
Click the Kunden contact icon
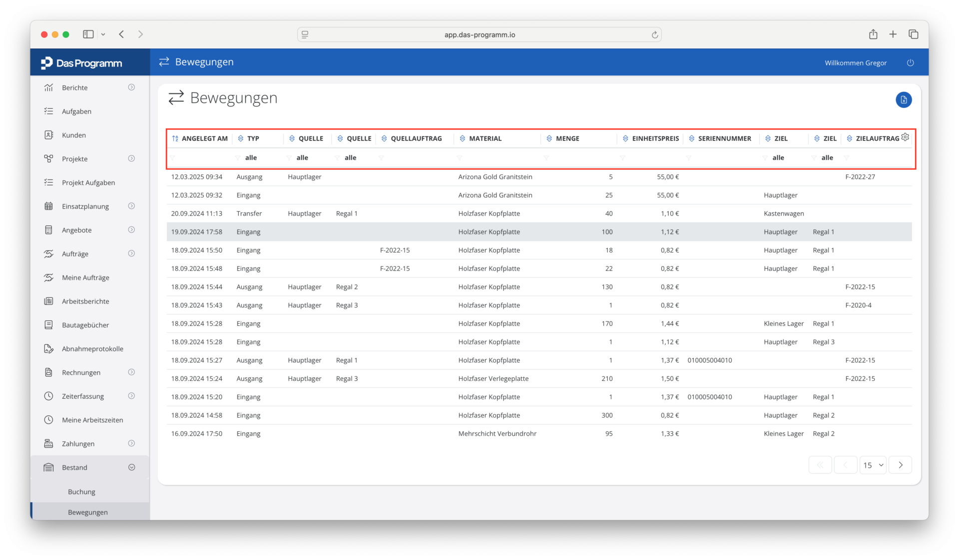click(48, 135)
